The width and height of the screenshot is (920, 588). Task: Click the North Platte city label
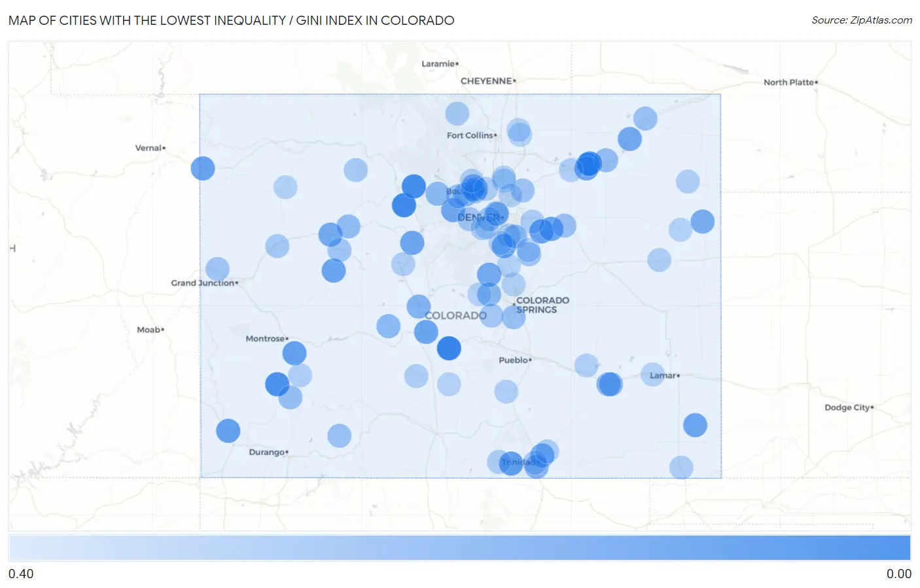point(790,82)
